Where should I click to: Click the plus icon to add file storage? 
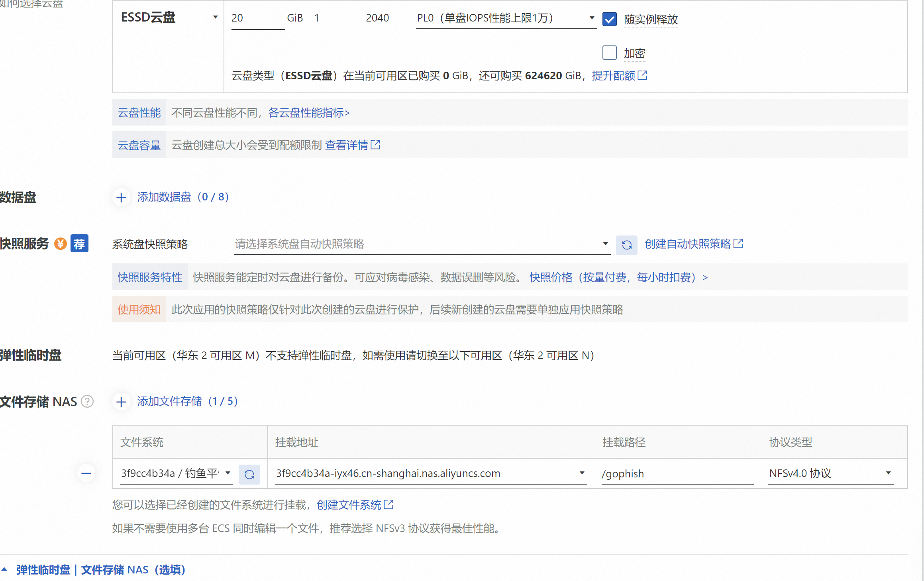[121, 402]
